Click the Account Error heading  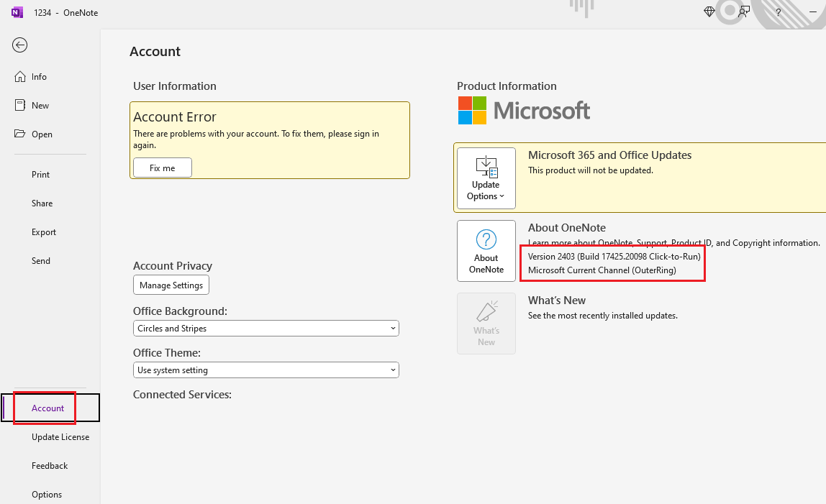pos(175,117)
